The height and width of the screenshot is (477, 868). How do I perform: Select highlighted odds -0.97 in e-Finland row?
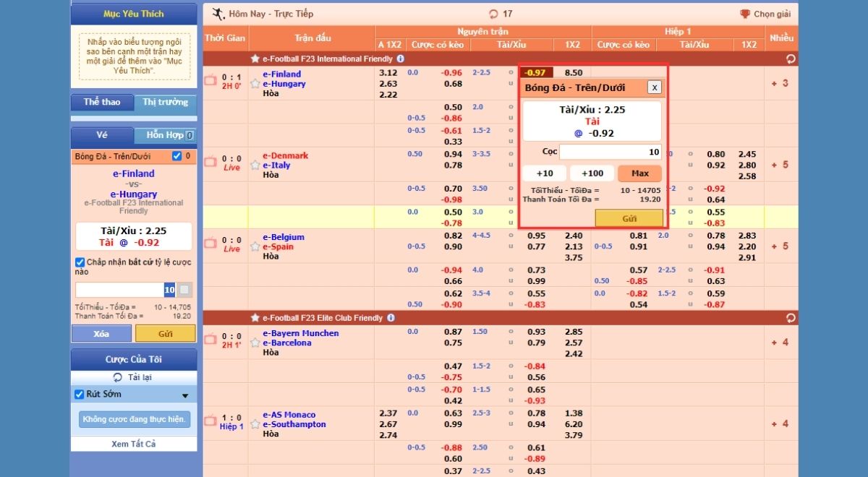(x=535, y=73)
